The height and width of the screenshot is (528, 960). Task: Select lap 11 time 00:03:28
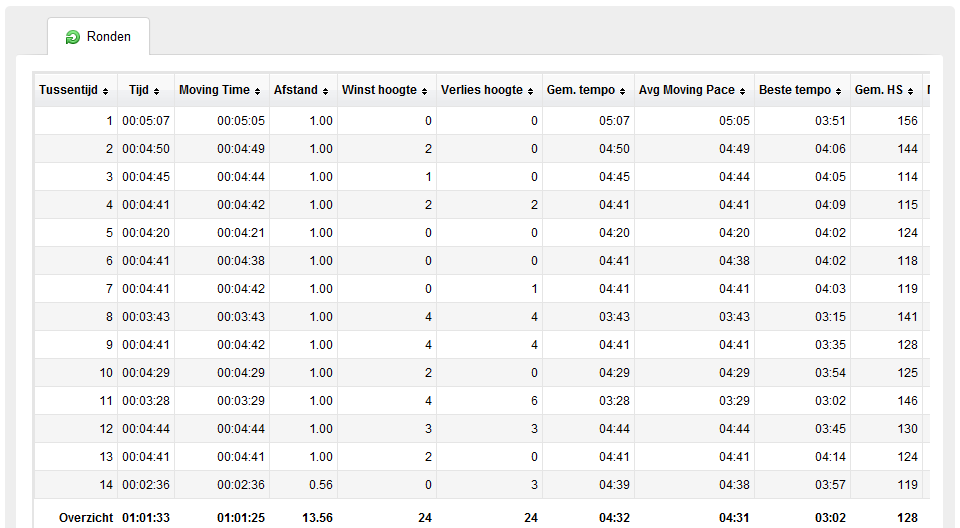pos(146,401)
